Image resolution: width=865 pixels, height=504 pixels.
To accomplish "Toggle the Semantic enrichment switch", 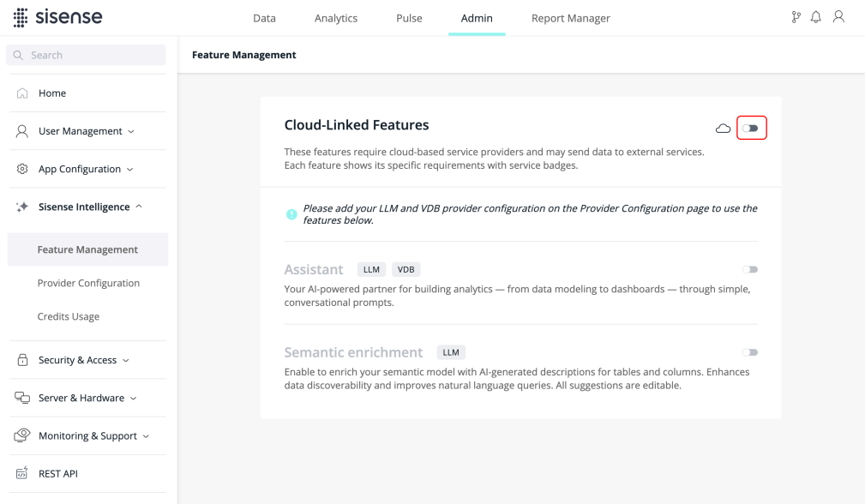I will (750, 352).
